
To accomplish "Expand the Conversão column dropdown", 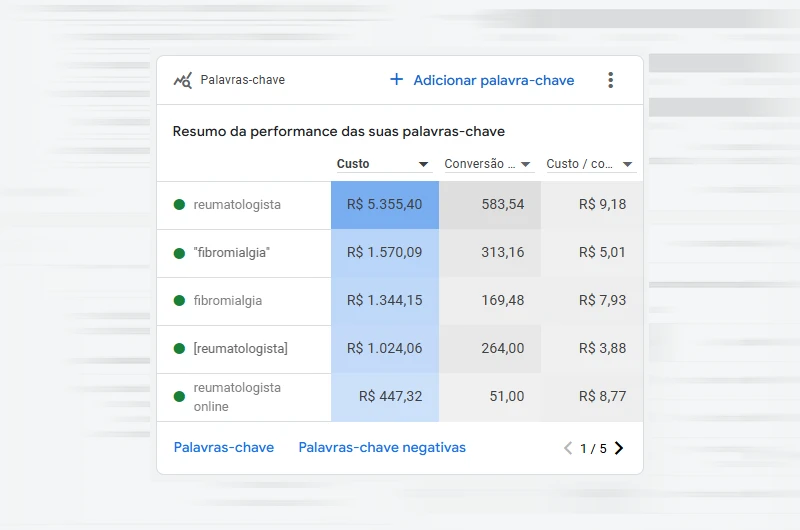I will (x=526, y=164).
